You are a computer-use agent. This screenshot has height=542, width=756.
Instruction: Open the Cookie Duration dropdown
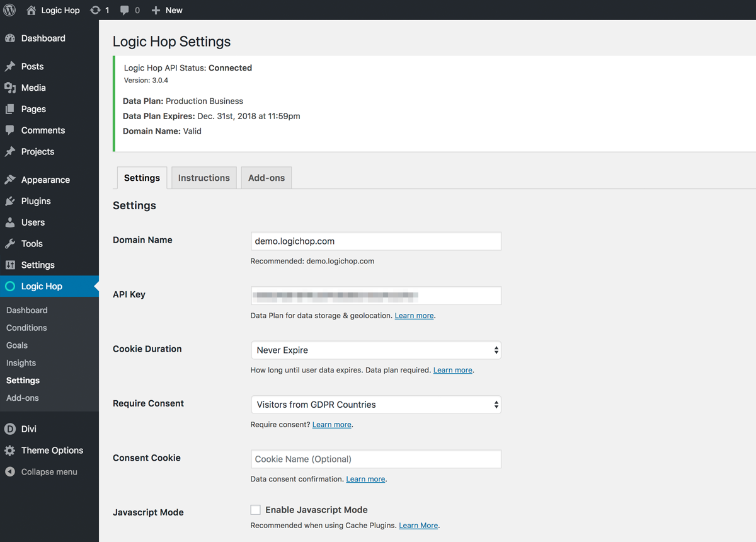pyautogui.click(x=376, y=350)
